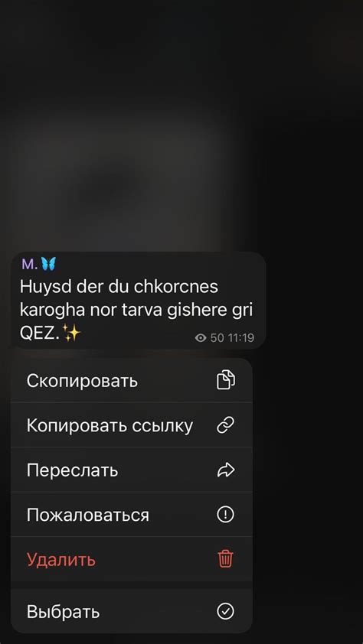Tap the eye views icon
The image size is (363, 644).
pos(200,338)
